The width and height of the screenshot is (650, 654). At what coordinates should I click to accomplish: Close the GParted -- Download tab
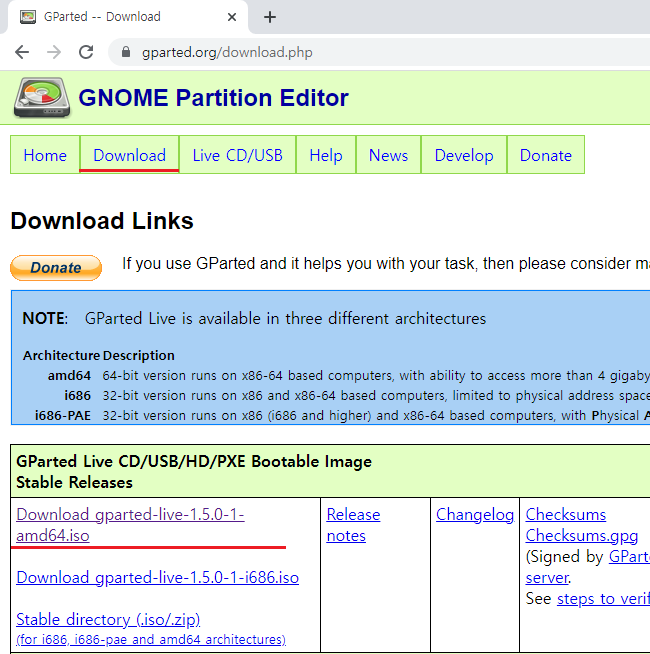pos(232,17)
